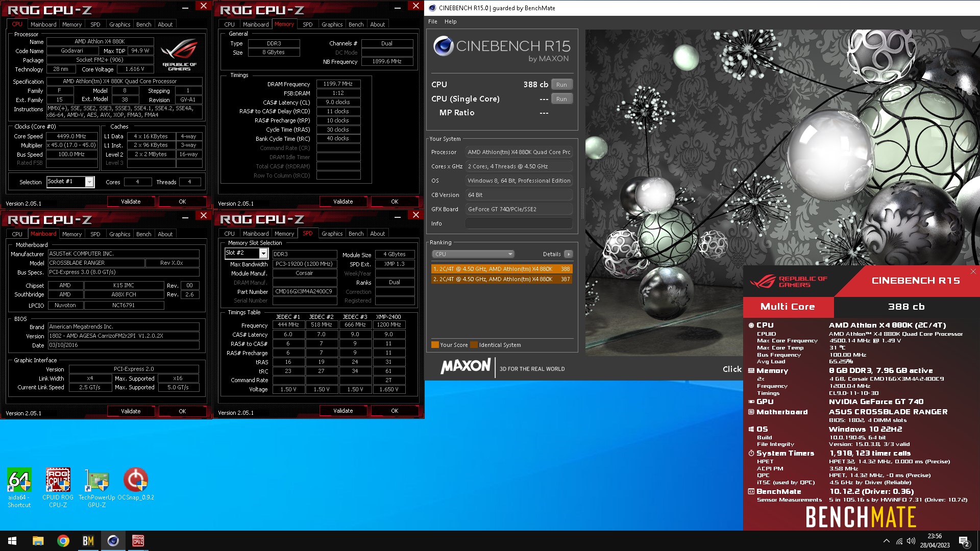Switch to ROG CPU-Z in the taskbar
980x551 pixels.
(x=138, y=541)
